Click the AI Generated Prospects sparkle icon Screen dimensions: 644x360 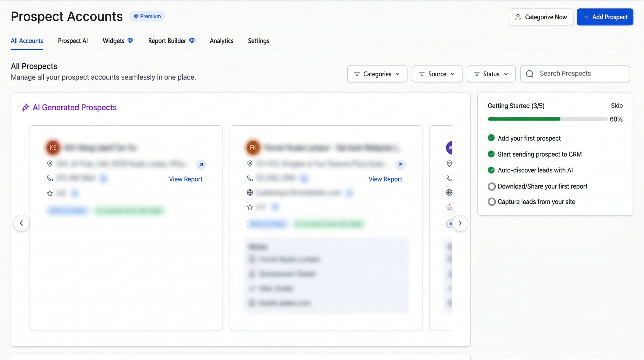pos(25,108)
